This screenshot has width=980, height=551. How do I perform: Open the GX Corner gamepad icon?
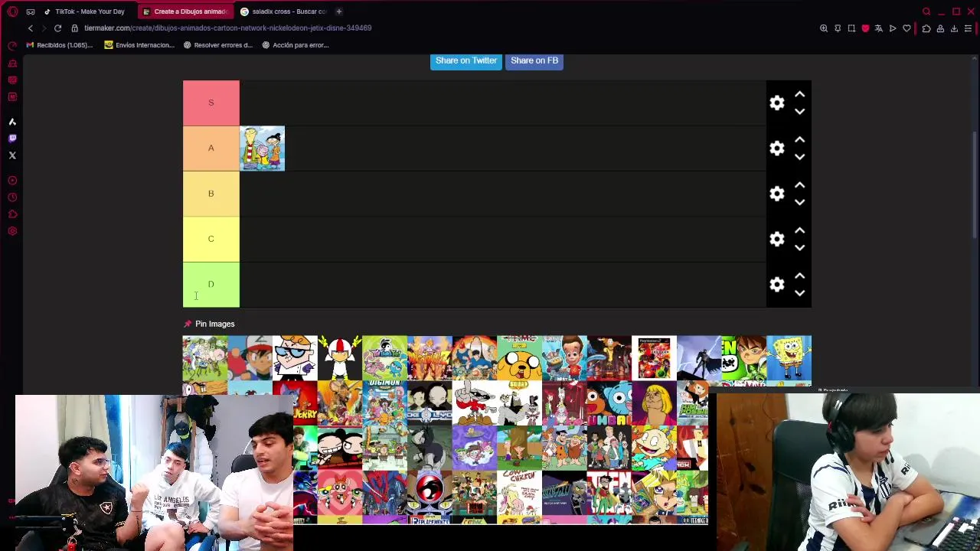coord(31,11)
